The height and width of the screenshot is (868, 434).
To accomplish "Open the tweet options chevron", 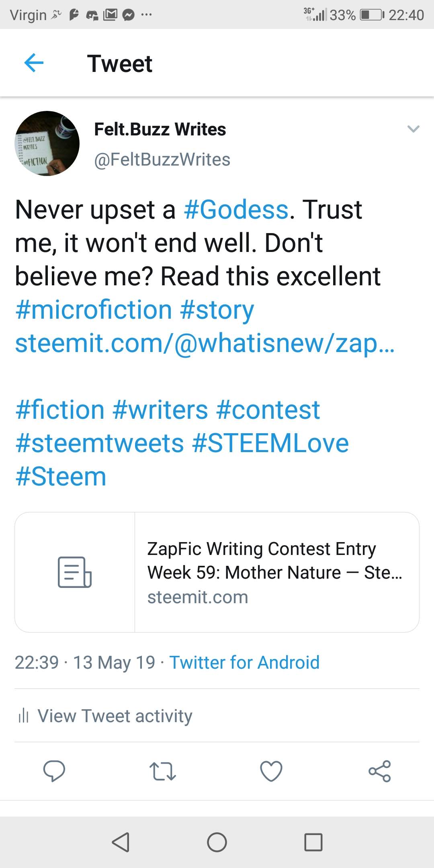I will (x=413, y=129).
